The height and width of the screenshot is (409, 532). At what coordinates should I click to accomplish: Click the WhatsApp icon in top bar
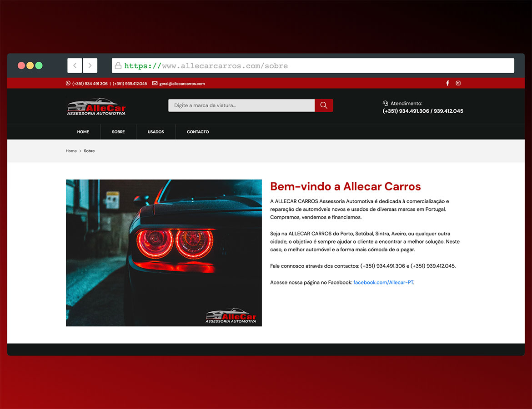[68, 83]
